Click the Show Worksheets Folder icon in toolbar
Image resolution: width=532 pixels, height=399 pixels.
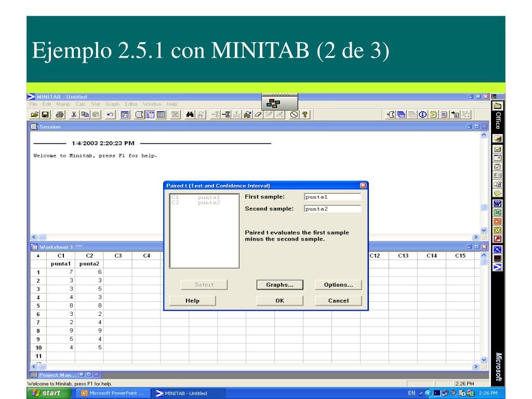click(402, 115)
